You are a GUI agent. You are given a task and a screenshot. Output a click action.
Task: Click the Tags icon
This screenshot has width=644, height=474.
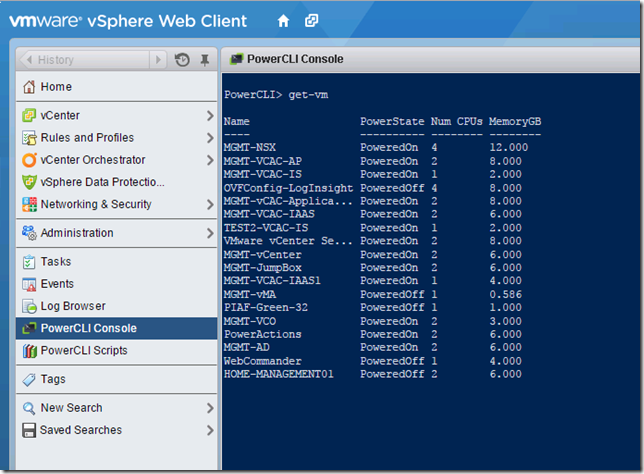tap(29, 380)
